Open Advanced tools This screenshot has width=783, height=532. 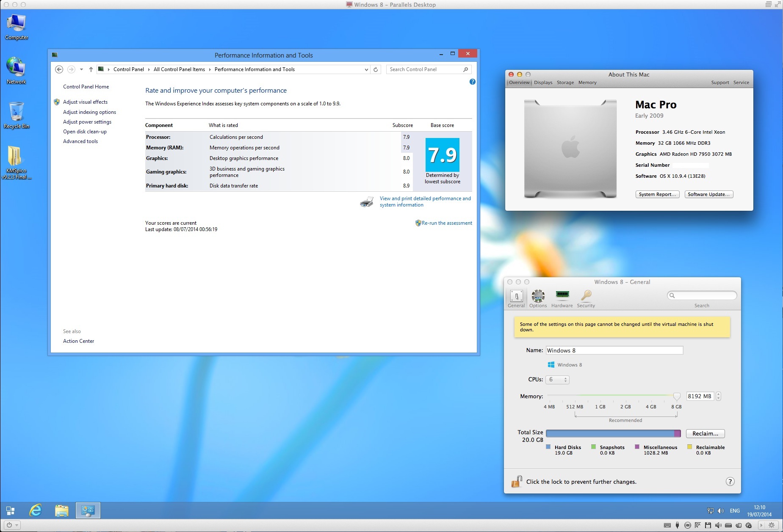[80, 141]
